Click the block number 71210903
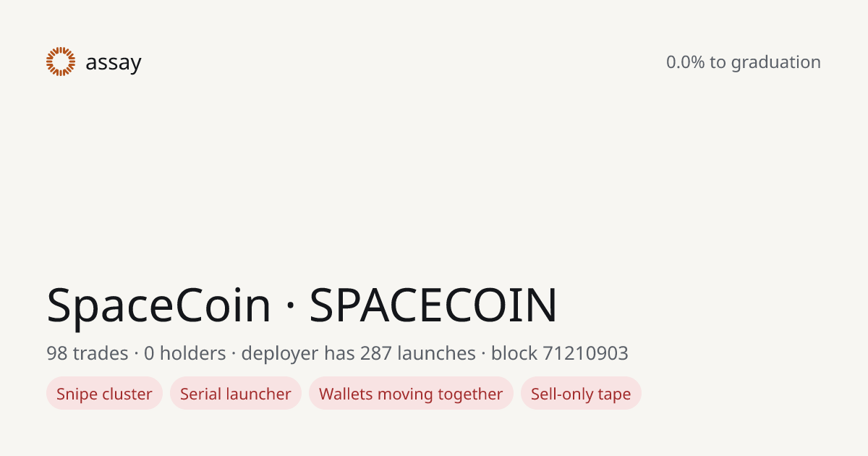Image resolution: width=868 pixels, height=456 pixels. [x=585, y=353]
